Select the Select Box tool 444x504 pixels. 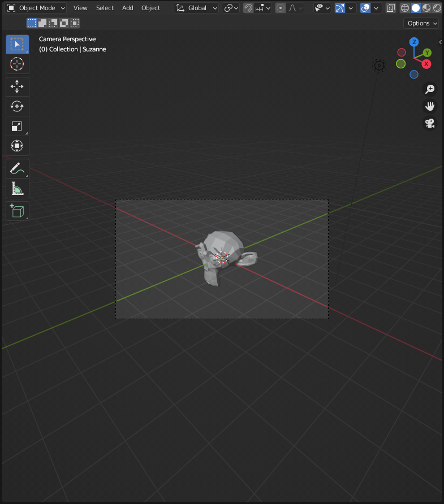pyautogui.click(x=18, y=44)
